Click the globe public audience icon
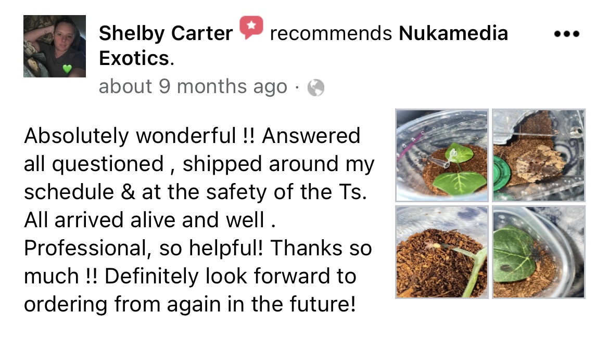The width and height of the screenshot is (609, 364). 316,87
